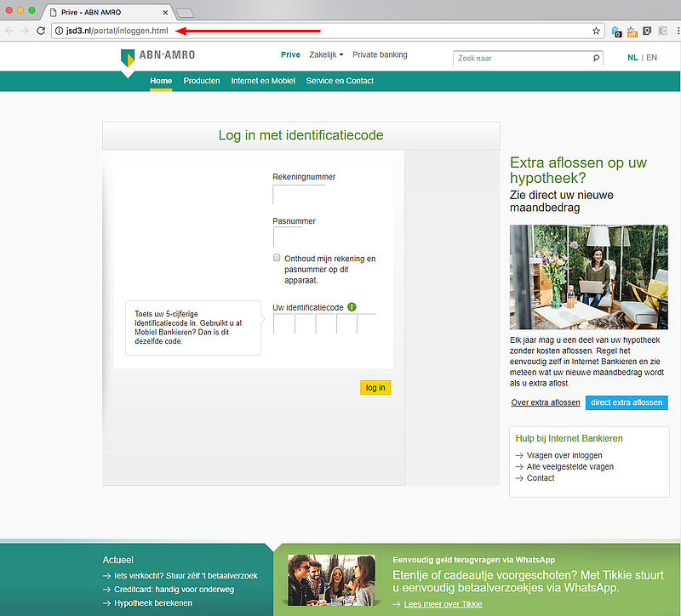The image size is (681, 616).
Task: Open a new browser tab
Action: 186,13
